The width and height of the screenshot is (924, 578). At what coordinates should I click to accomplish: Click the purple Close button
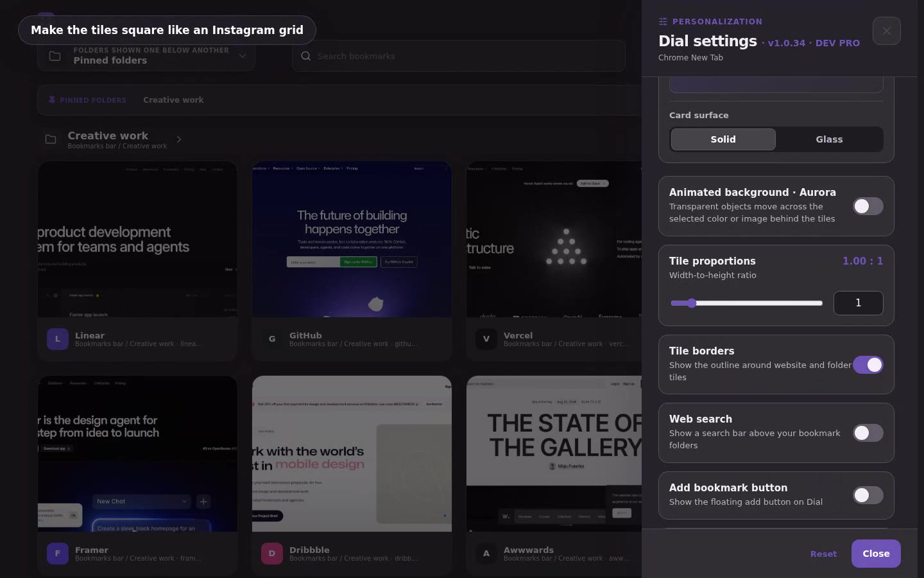tap(876, 554)
